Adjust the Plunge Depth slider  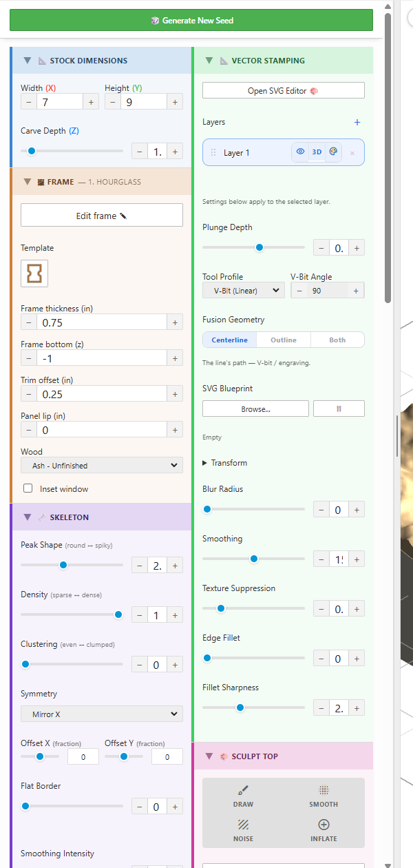tap(253, 247)
